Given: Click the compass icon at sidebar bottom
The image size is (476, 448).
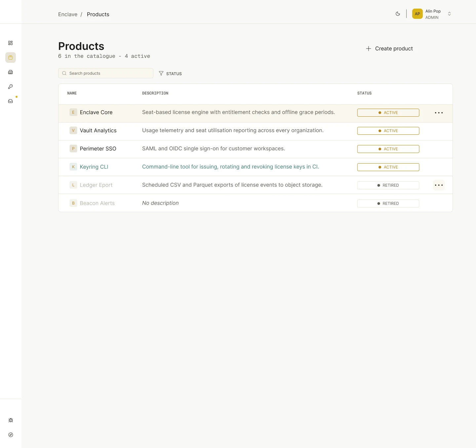Looking at the screenshot, I should (11, 435).
